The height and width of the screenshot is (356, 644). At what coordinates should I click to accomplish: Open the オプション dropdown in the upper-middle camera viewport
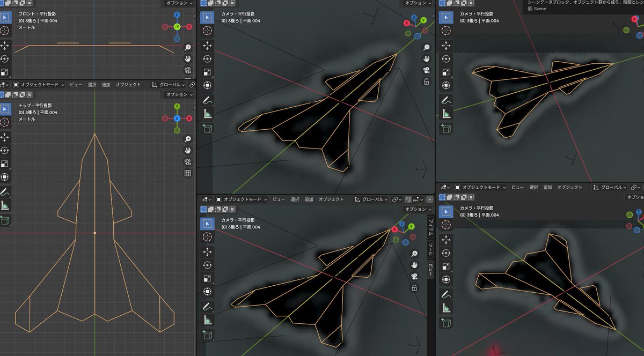pos(418,3)
